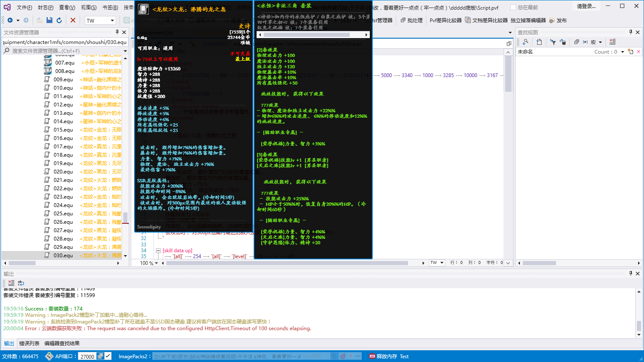The height and width of the screenshot is (362, 644).
Task: Open the 100 % zoom dropdown
Action: (x=157, y=263)
